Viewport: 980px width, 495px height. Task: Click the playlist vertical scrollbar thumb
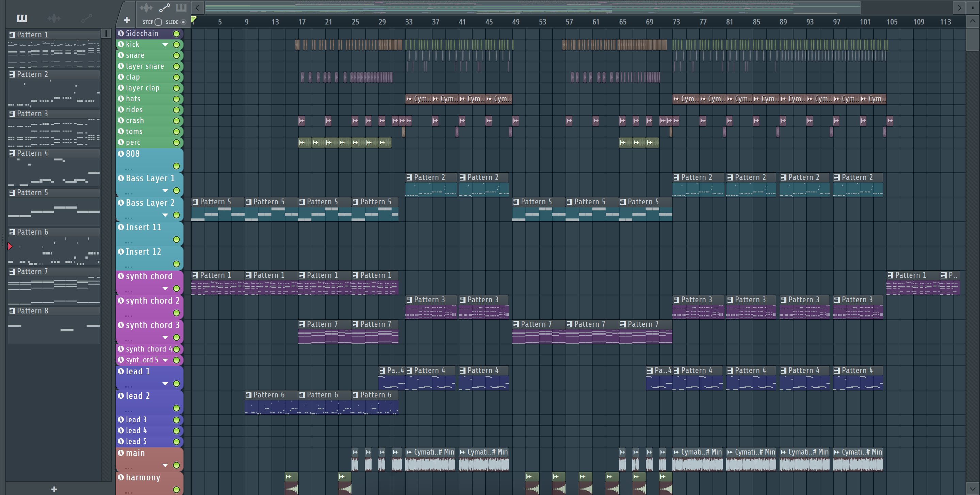(973, 39)
